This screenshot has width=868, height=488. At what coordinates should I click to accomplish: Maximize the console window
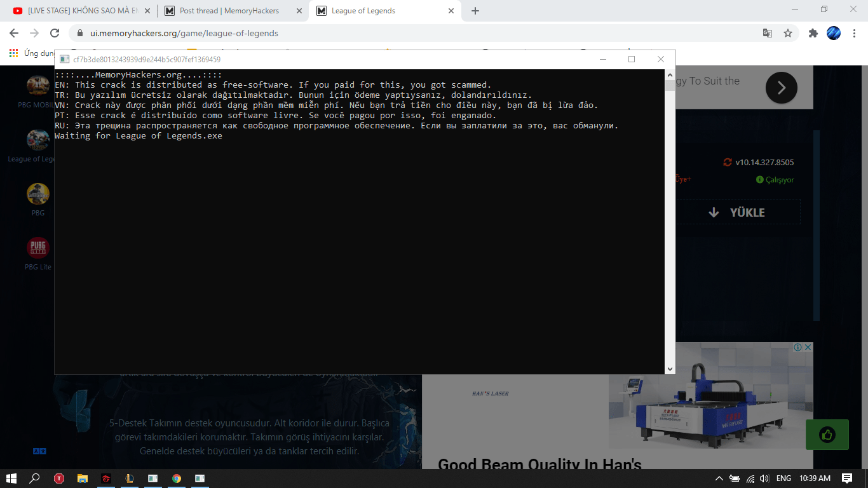tap(632, 59)
